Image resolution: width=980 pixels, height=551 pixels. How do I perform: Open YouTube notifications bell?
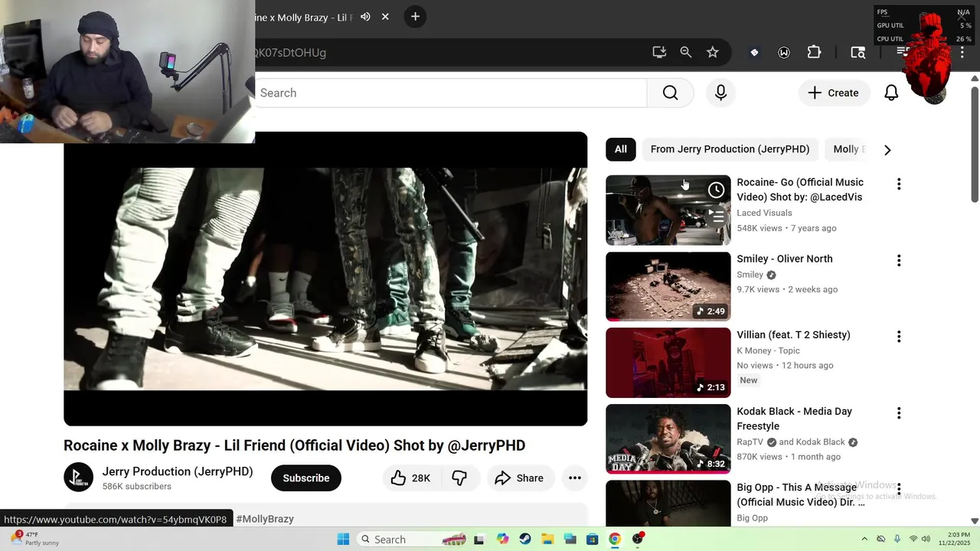tap(891, 93)
